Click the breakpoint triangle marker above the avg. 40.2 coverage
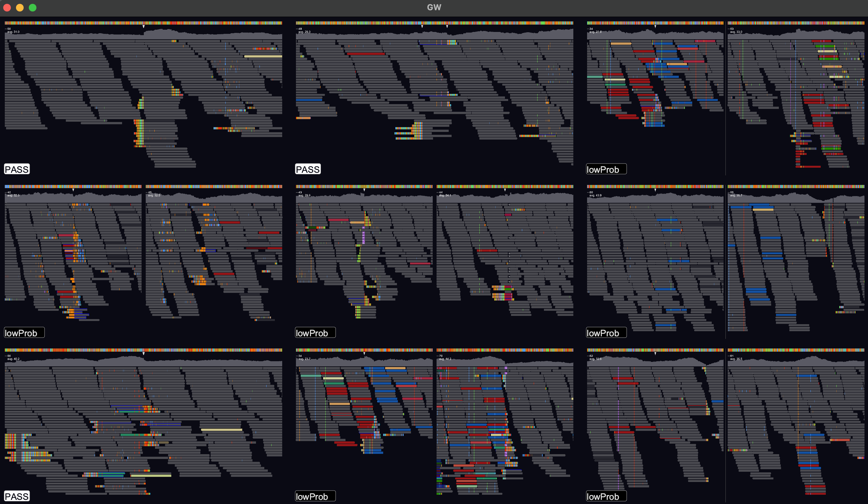868x504 pixels. (143, 354)
